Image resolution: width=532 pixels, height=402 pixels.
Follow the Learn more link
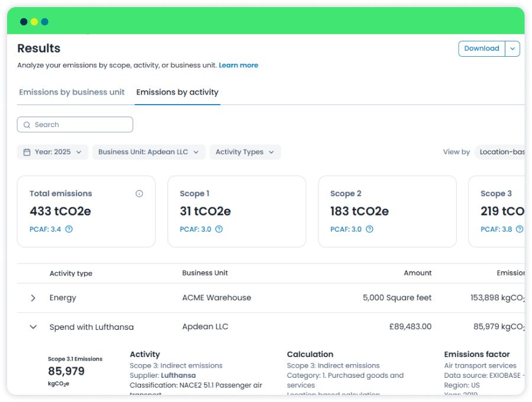point(238,65)
